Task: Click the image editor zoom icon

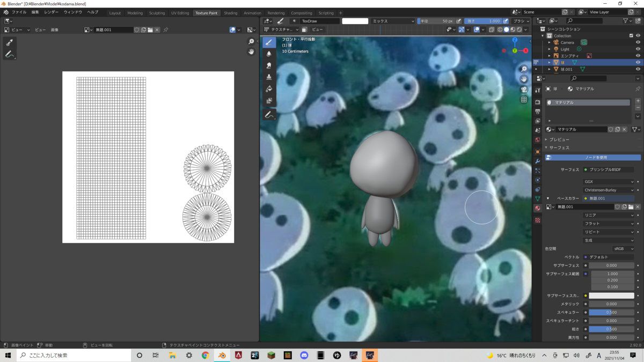Action: (x=251, y=42)
